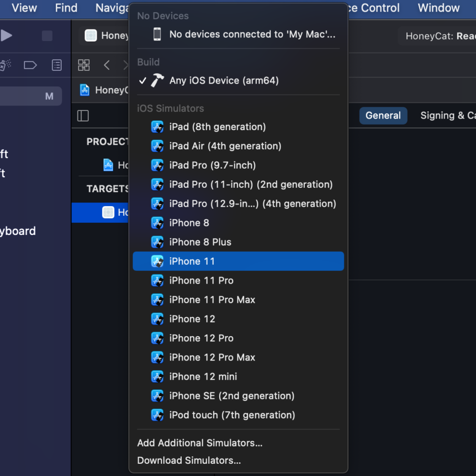
Task: Open the HoneyCat scheme destination dropdown
Action: 112,35
